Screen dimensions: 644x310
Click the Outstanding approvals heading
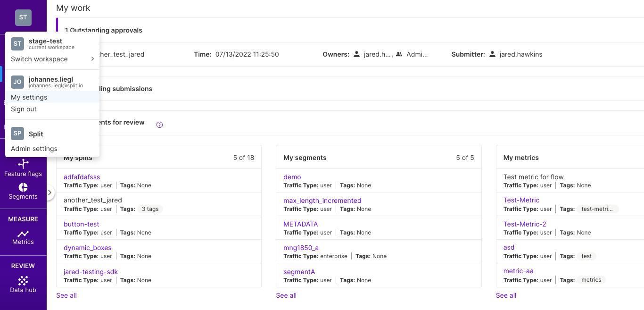pos(104,30)
